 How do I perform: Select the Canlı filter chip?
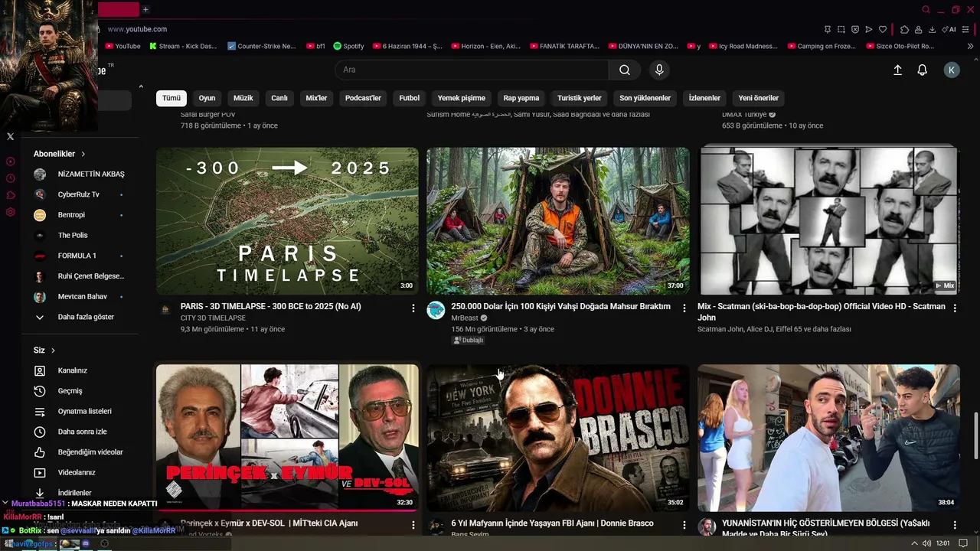tap(279, 98)
